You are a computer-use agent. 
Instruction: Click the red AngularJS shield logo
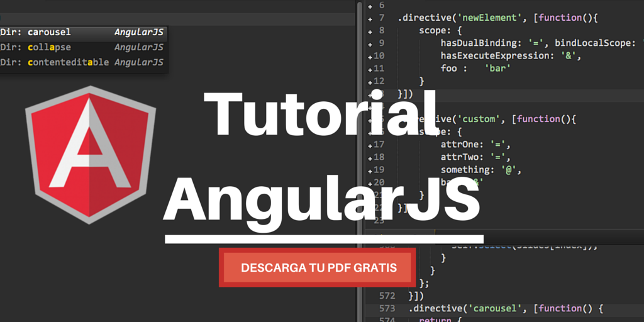point(91,155)
